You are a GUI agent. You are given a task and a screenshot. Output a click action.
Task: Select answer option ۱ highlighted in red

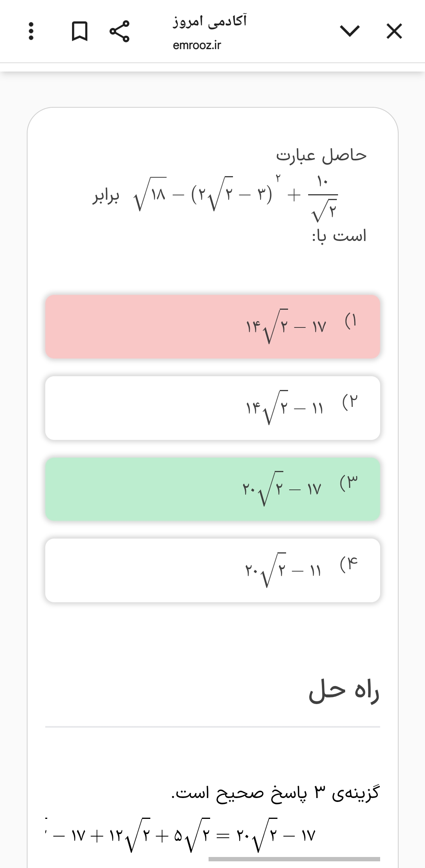click(213, 326)
